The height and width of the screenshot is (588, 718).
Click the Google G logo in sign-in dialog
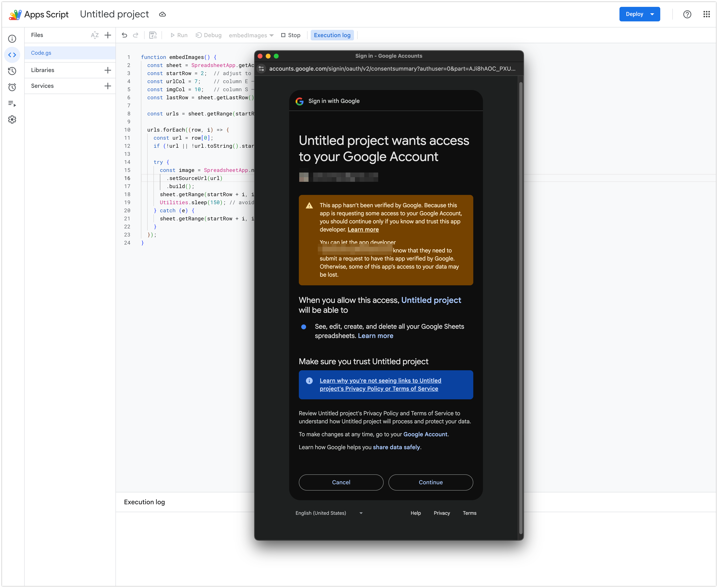[x=299, y=101]
